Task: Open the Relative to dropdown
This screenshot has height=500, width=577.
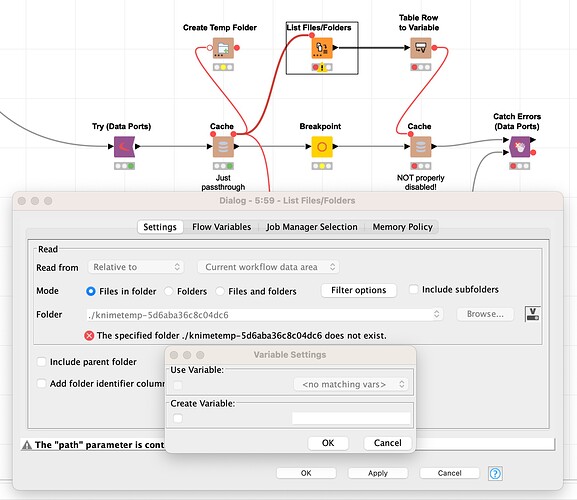Action: point(136,267)
